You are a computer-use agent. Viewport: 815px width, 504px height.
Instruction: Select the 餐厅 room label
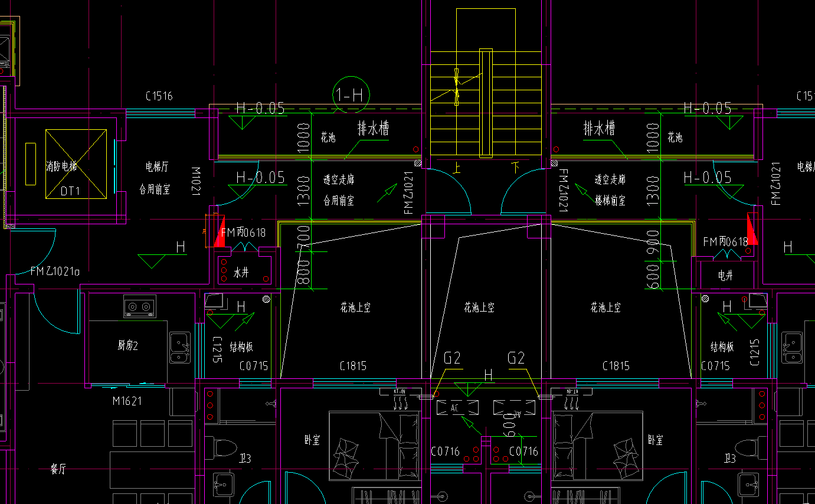58,470
